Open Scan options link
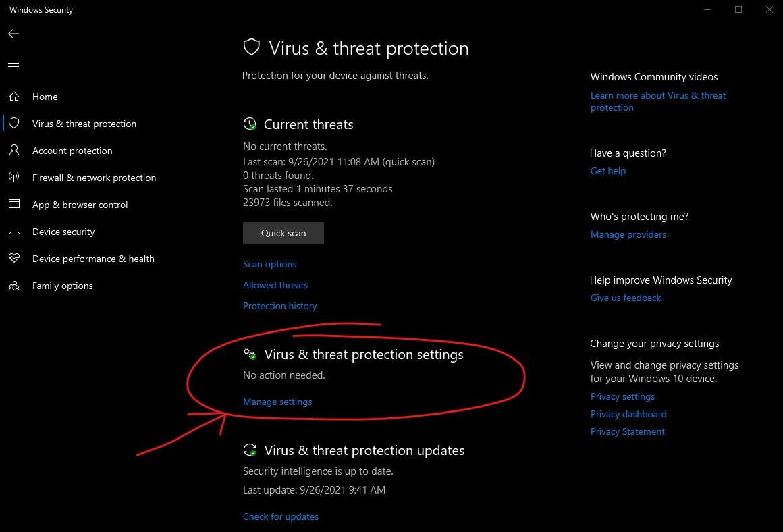The width and height of the screenshot is (783, 532). [x=269, y=264]
